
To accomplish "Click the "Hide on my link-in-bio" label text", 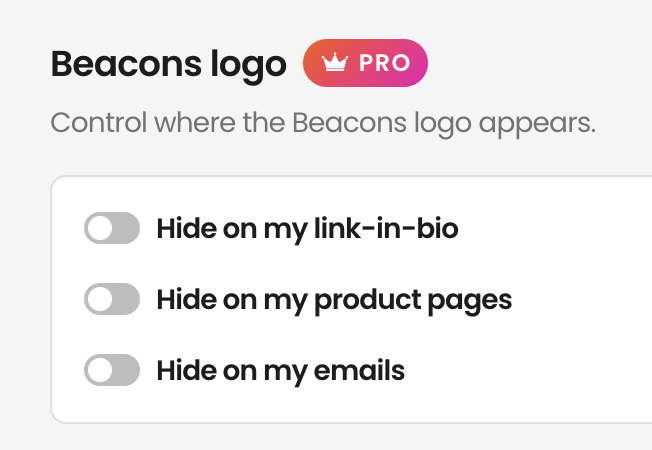I will [307, 229].
